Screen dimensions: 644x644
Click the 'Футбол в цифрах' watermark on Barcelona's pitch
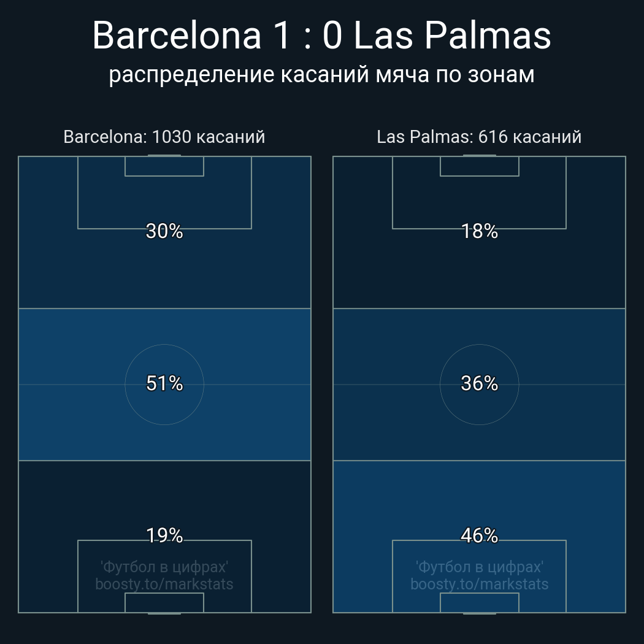point(164,567)
